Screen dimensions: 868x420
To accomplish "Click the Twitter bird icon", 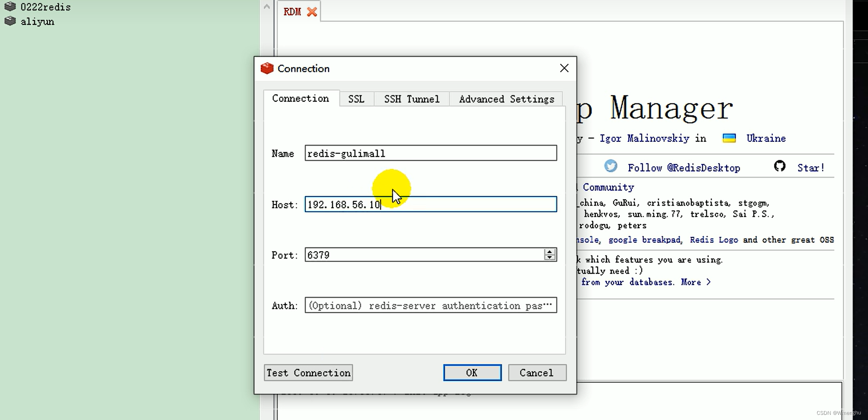I will 611,166.
